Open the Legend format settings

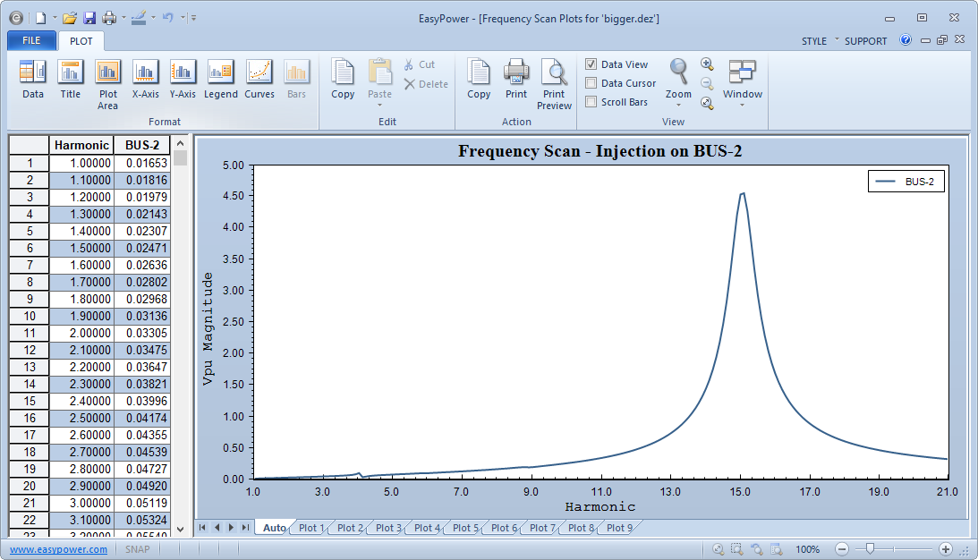click(x=220, y=79)
